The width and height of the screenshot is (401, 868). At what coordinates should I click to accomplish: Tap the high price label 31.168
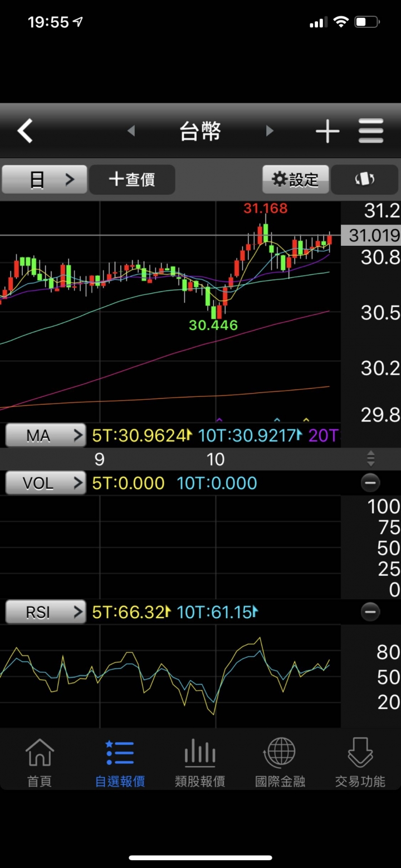[x=266, y=208]
